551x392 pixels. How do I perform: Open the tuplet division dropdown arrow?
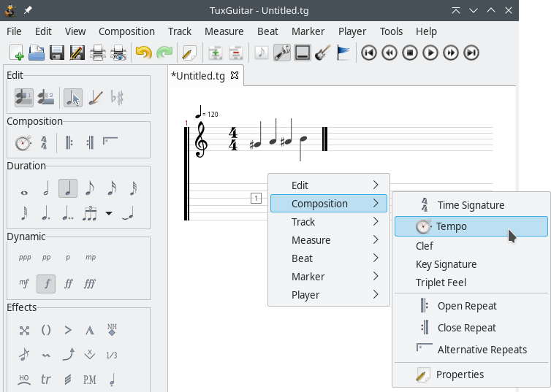pyautogui.click(x=109, y=214)
